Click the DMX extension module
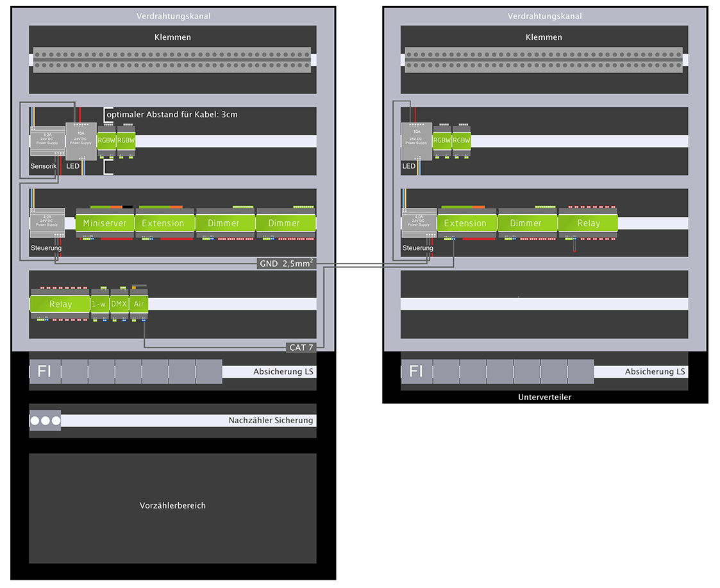 119,304
